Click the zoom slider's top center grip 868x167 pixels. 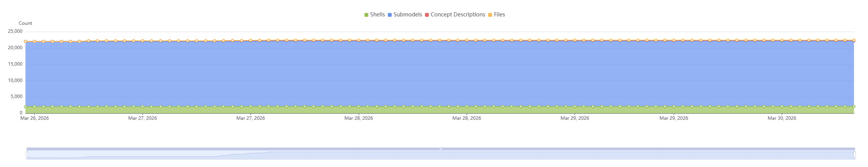click(441, 149)
